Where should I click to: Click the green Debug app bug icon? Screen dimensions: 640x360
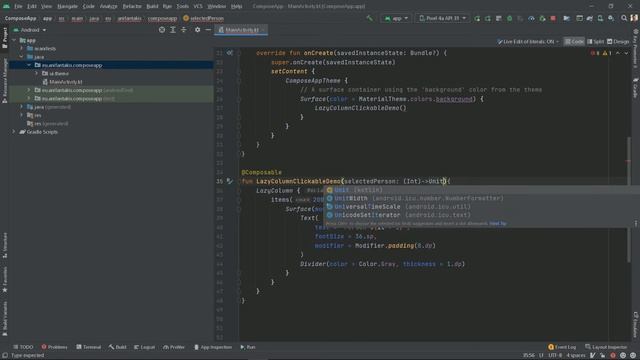pyautogui.click(x=509, y=18)
